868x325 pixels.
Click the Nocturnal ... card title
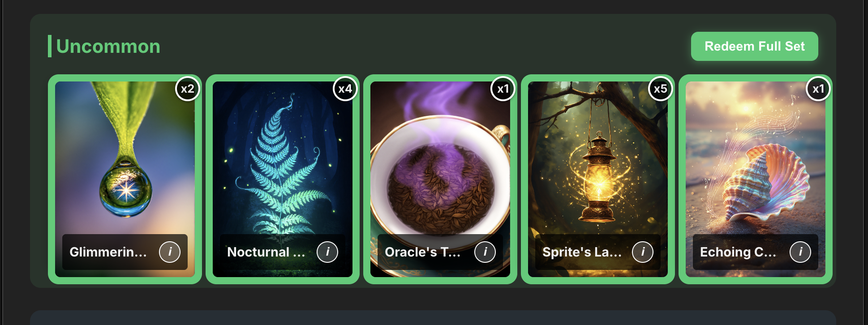point(266,252)
